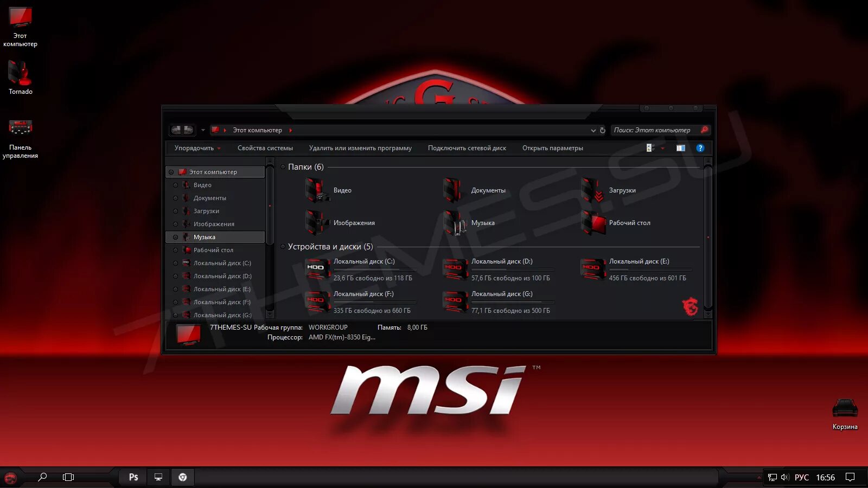This screenshot has height=488, width=868.
Task: Collapse Этот компьютер tree node
Action: tap(171, 172)
